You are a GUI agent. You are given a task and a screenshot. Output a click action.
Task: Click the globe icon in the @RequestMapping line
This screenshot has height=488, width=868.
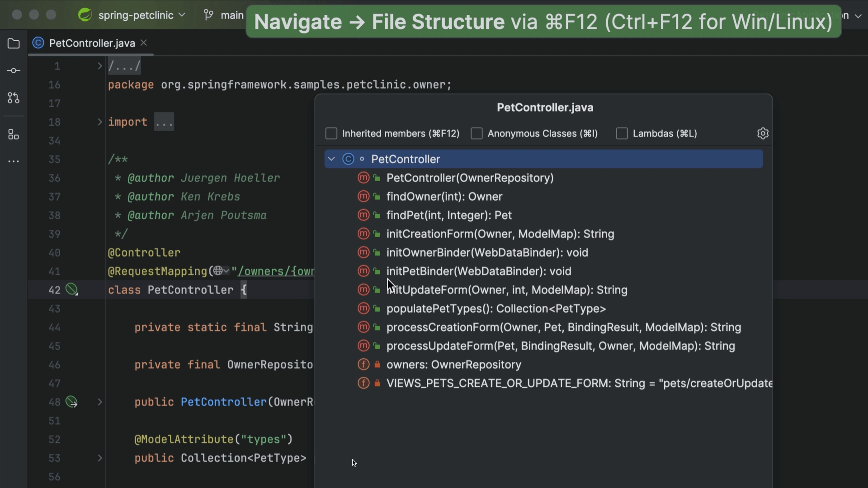(x=218, y=271)
